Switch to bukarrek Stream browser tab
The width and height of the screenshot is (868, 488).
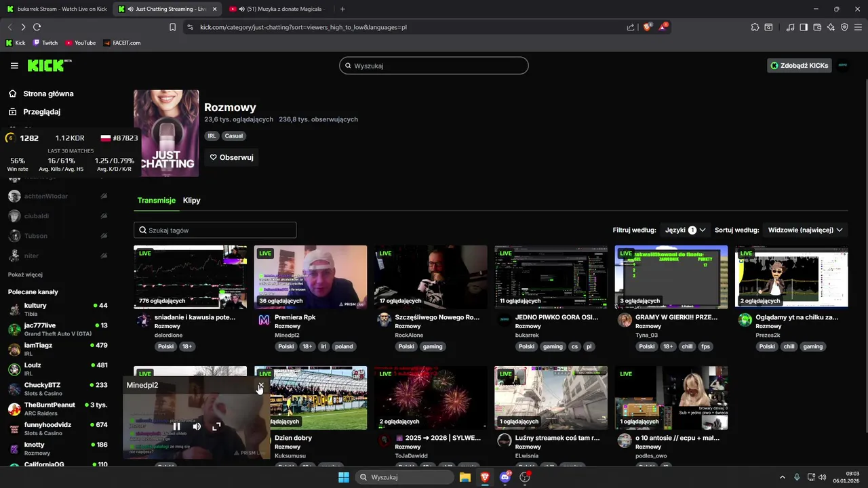(57, 9)
